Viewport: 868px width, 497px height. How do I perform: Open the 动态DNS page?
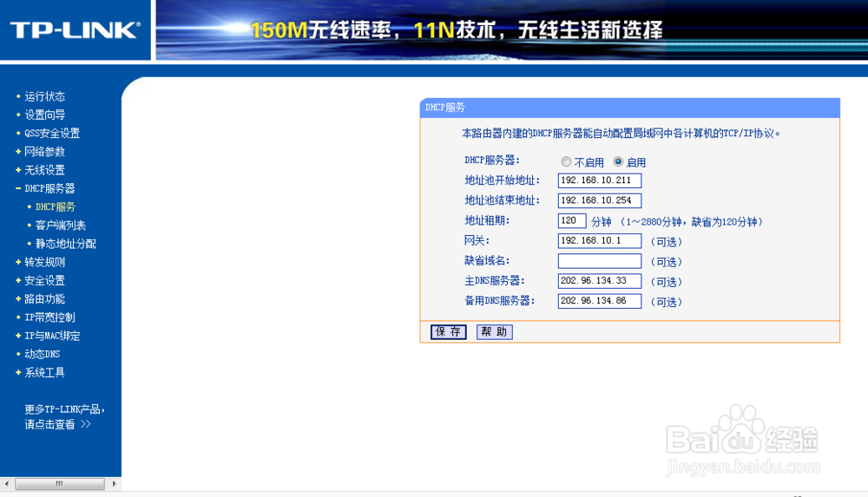tap(42, 354)
